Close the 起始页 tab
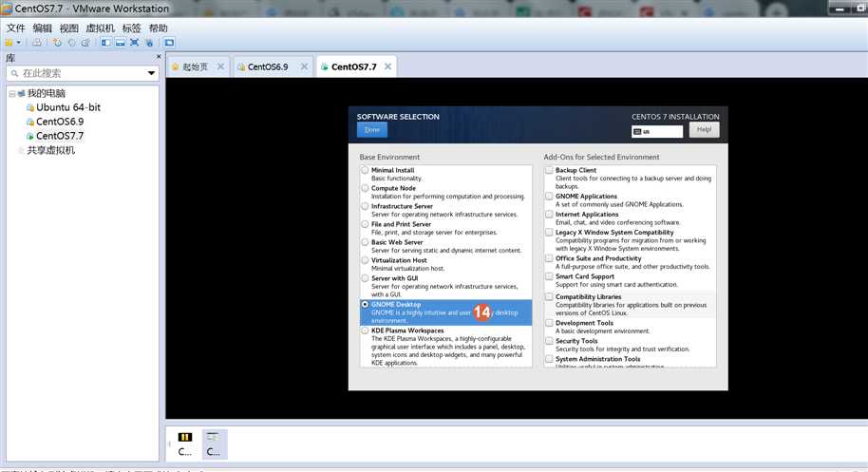Screen dimensions: 868x472 coord(221,66)
